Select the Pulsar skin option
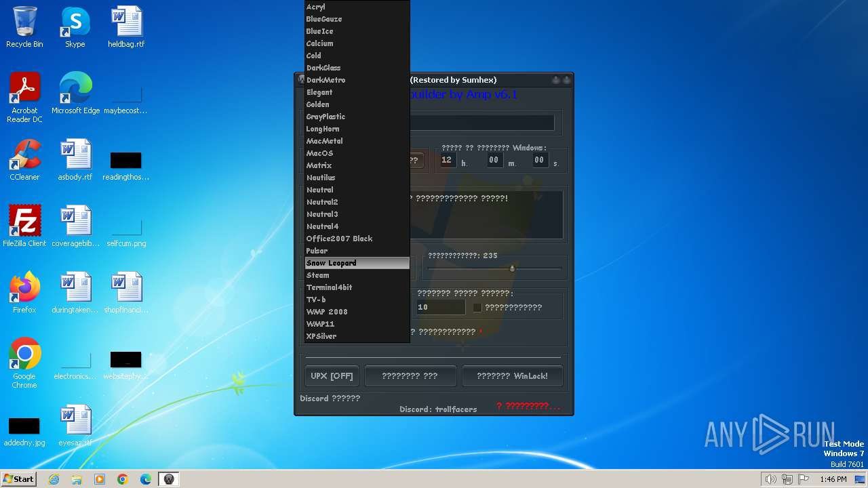Image resolution: width=868 pixels, height=488 pixels. click(357, 251)
